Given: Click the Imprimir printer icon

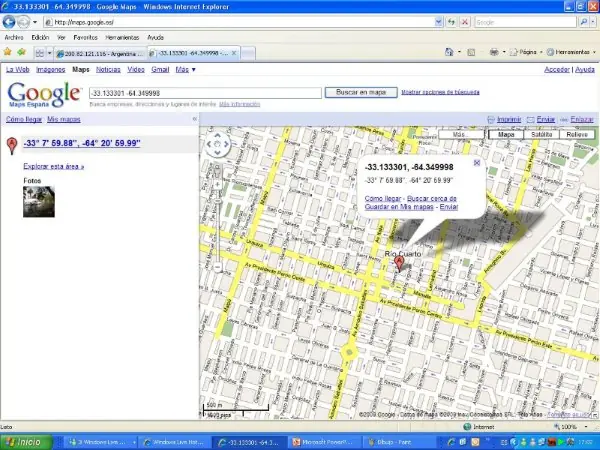Looking at the screenshot, I should [491, 119].
